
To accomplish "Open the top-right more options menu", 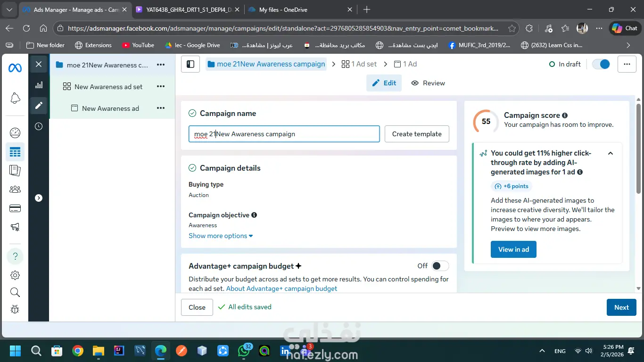I will [x=627, y=64].
